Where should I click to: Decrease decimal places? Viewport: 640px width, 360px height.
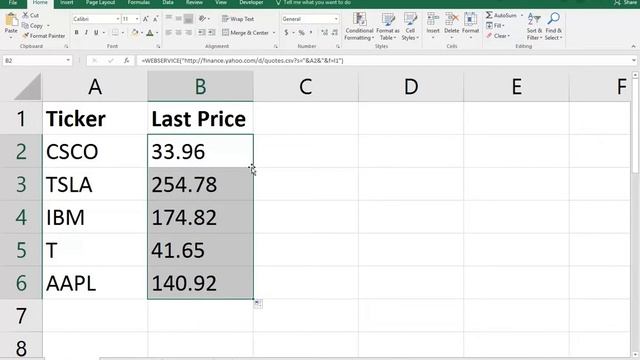click(335, 33)
